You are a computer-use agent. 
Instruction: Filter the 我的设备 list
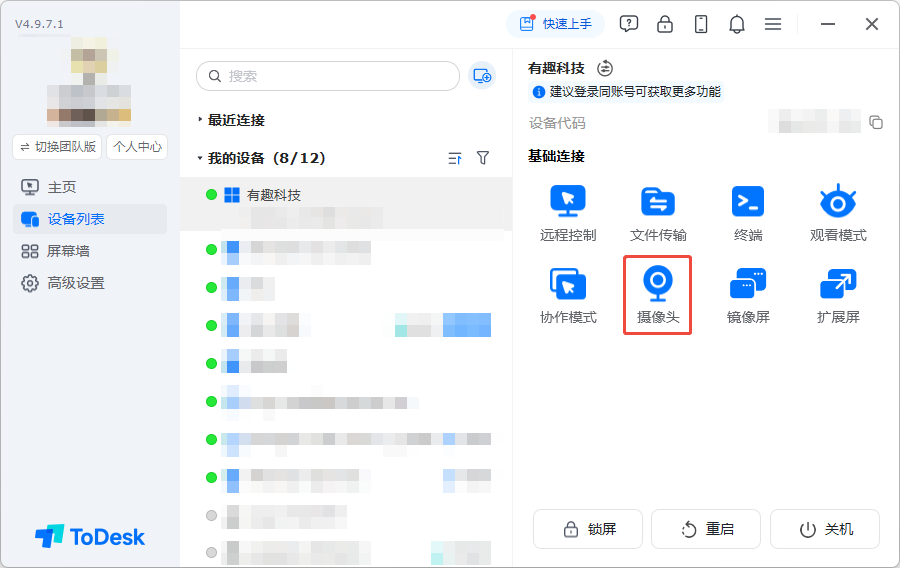tap(483, 158)
